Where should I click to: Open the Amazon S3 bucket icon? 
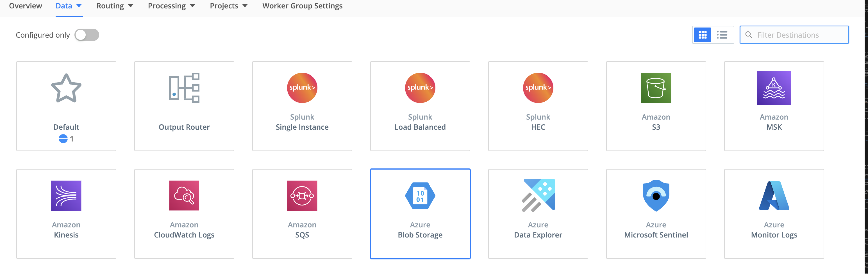(x=656, y=88)
